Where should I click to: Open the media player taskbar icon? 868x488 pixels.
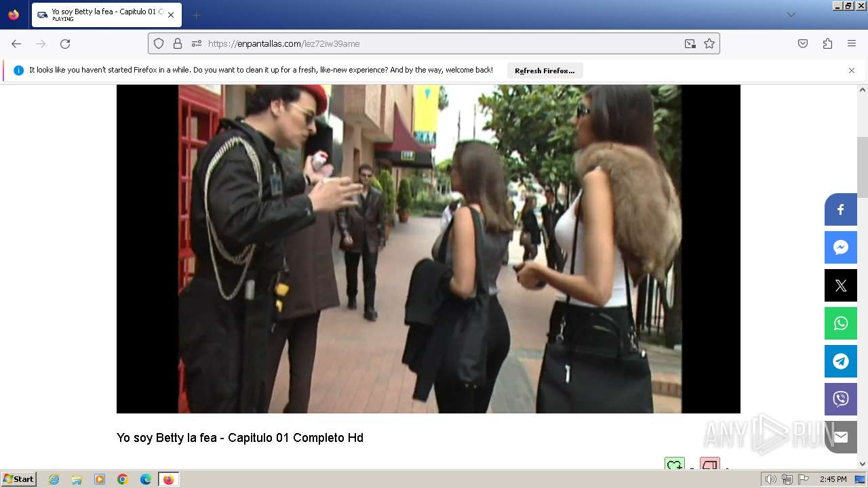[x=100, y=479]
